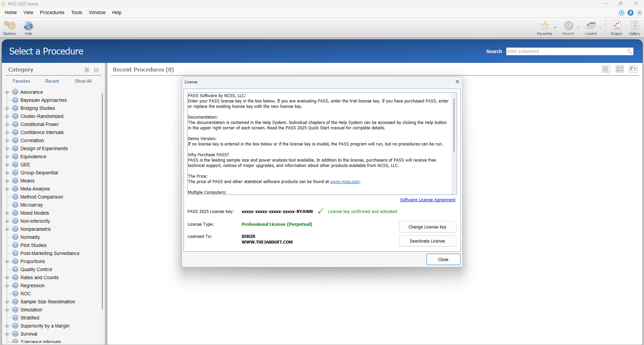Select Post-Marketing Surveillance category
The height and width of the screenshot is (345, 644).
(50, 253)
